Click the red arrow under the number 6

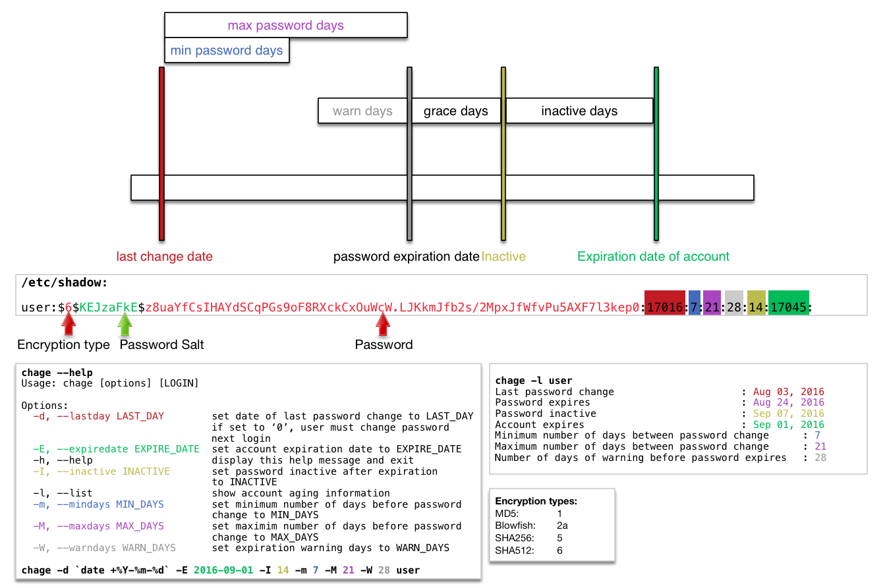68,325
